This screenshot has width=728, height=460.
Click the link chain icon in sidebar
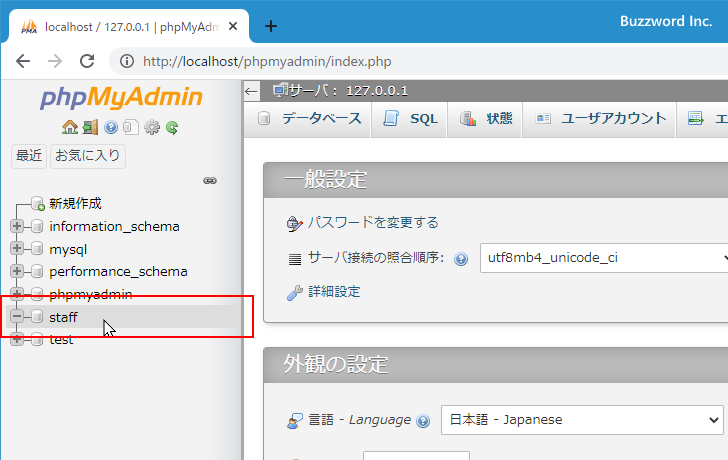[210, 181]
